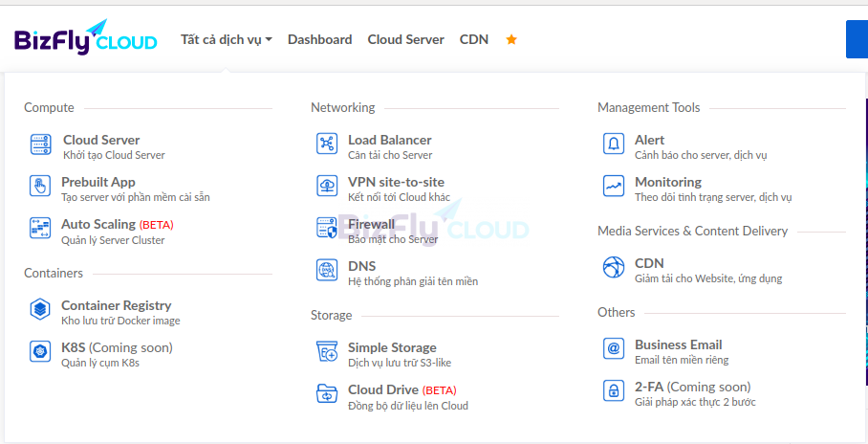The height and width of the screenshot is (444, 868).
Task: Click 'Kho lưu trữ Docker image' text
Action: click(120, 321)
